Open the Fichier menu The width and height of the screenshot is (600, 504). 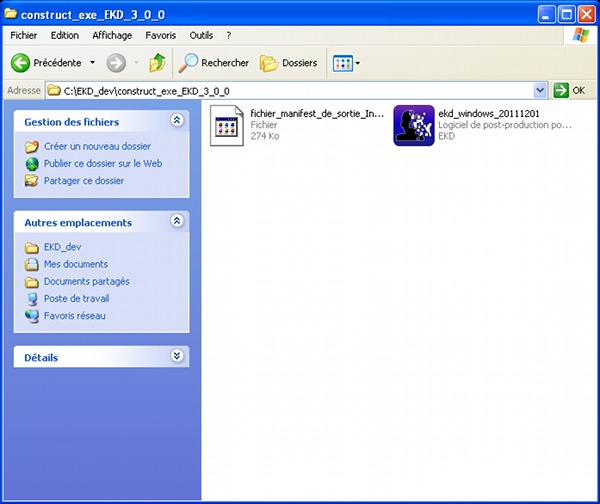click(x=24, y=35)
